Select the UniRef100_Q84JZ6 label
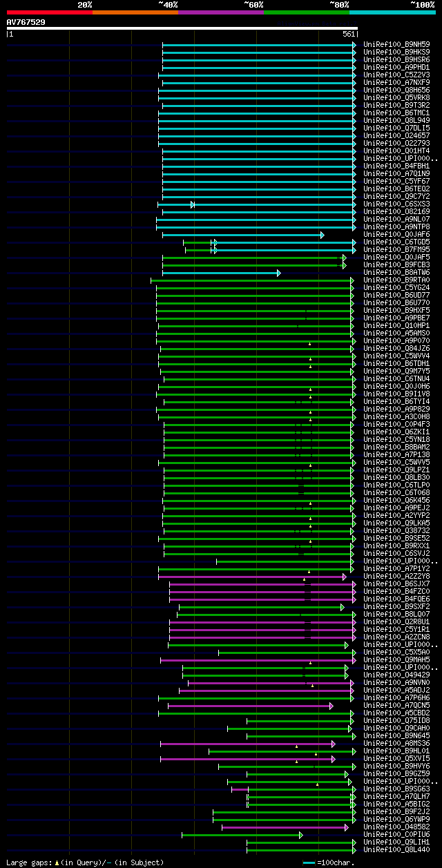Screen dimensions: 442x868 (396, 348)
